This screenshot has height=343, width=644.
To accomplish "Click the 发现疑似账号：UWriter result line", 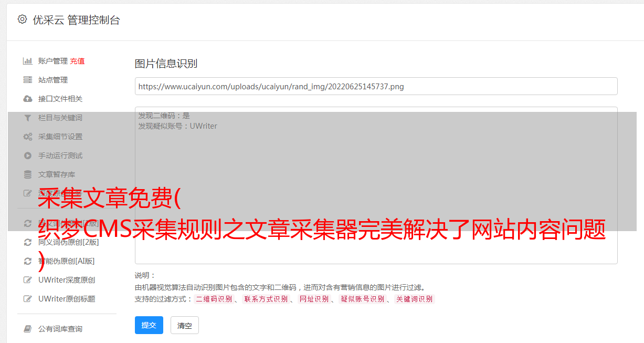I will (177, 126).
